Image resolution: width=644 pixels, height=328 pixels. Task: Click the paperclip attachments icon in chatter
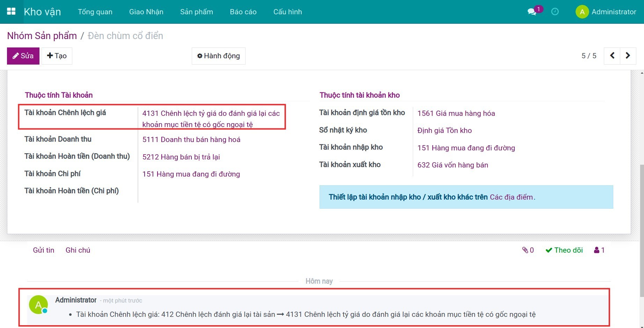point(526,250)
